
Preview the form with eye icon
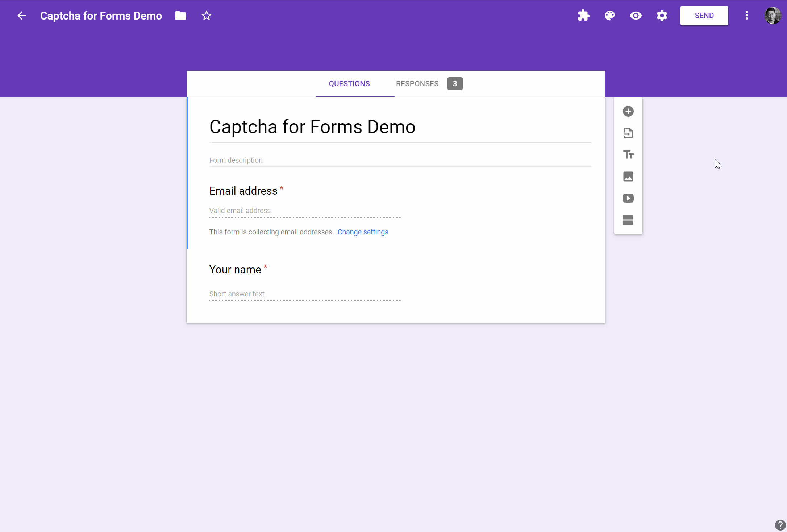[x=636, y=16]
